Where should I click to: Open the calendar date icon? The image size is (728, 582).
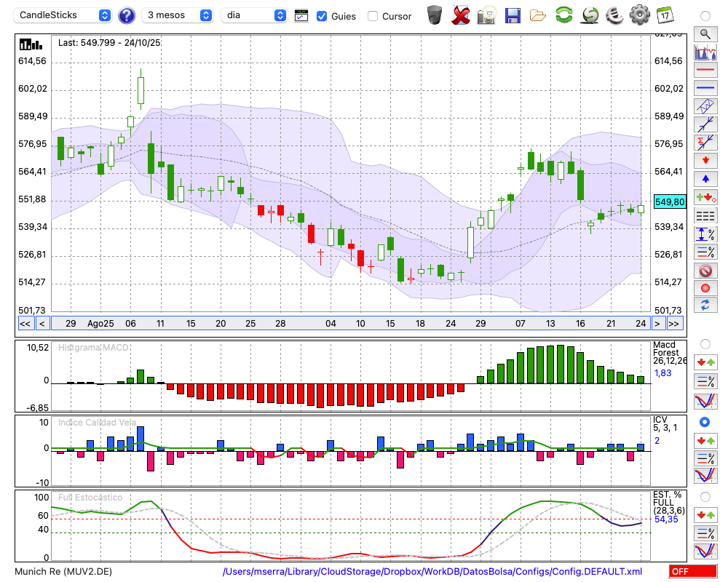(664, 15)
